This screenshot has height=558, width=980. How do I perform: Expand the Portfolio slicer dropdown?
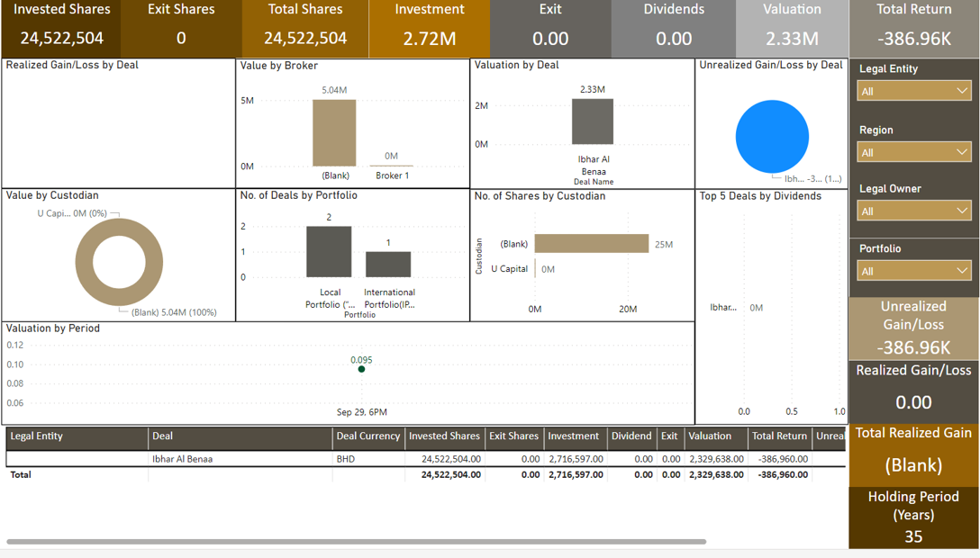pyautogui.click(x=913, y=271)
